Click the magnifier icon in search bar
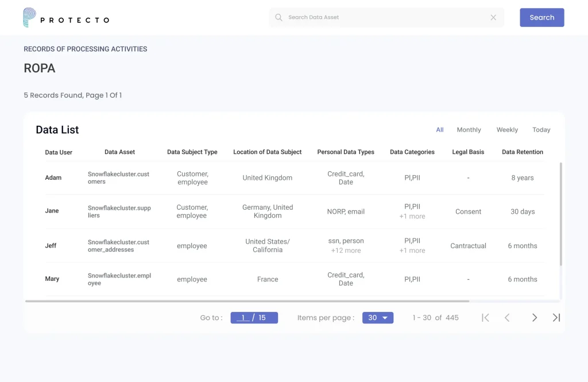The image size is (588, 382). (278, 17)
